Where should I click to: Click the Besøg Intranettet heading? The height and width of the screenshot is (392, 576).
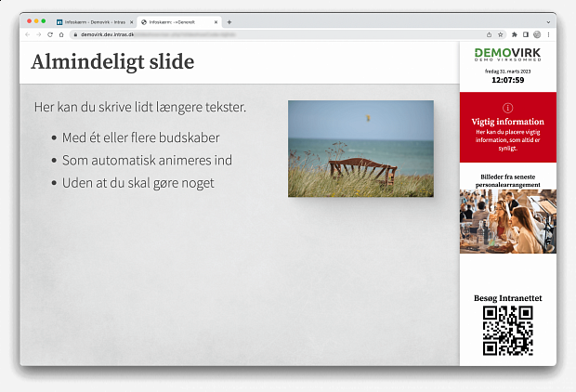pos(507,298)
